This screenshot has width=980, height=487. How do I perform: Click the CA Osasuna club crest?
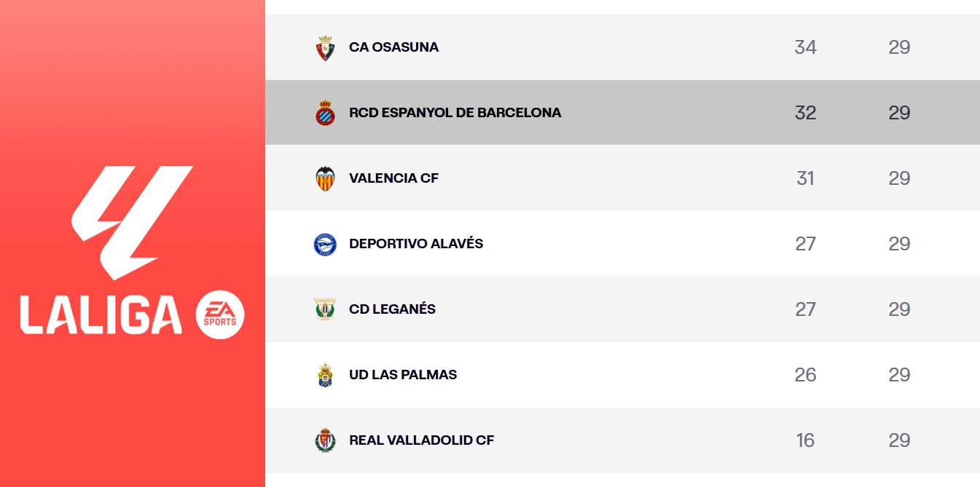(325, 47)
